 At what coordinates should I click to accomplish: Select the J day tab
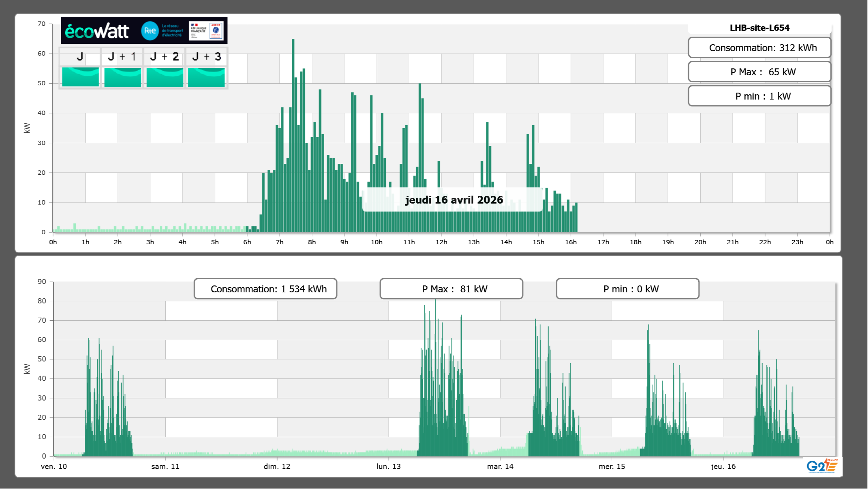[x=80, y=57]
